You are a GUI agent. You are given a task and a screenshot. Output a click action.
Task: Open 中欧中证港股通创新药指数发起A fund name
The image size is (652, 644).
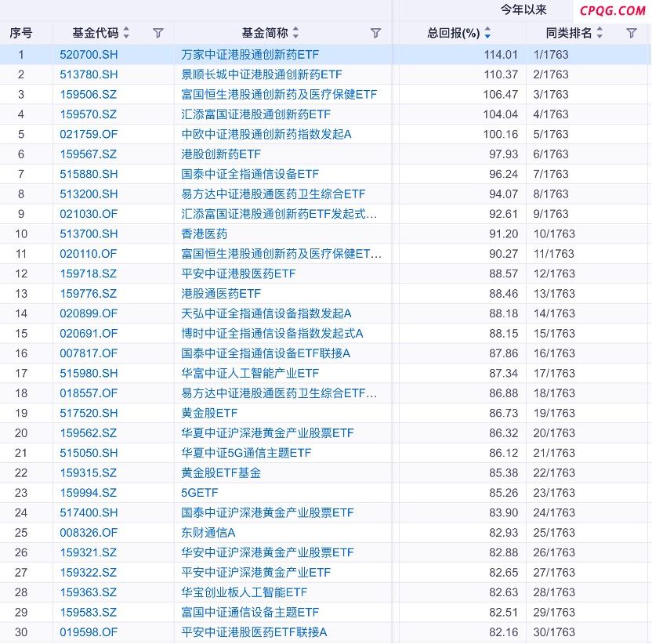click(266, 134)
